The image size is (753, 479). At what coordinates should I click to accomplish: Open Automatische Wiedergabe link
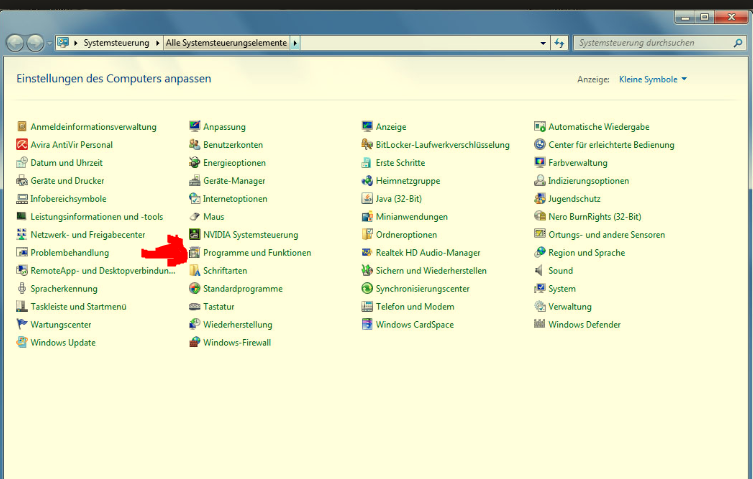coord(599,126)
